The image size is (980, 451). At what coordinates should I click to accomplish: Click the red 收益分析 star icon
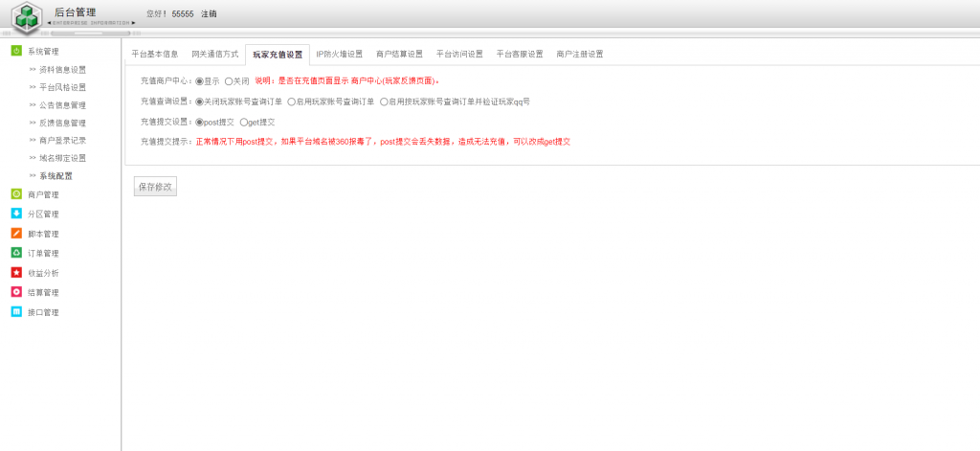16,273
